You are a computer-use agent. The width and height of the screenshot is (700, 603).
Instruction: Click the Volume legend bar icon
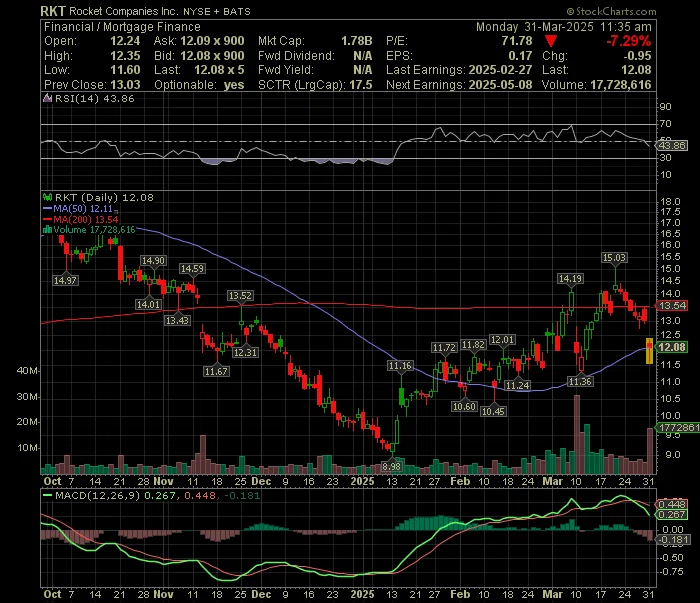tap(47, 230)
